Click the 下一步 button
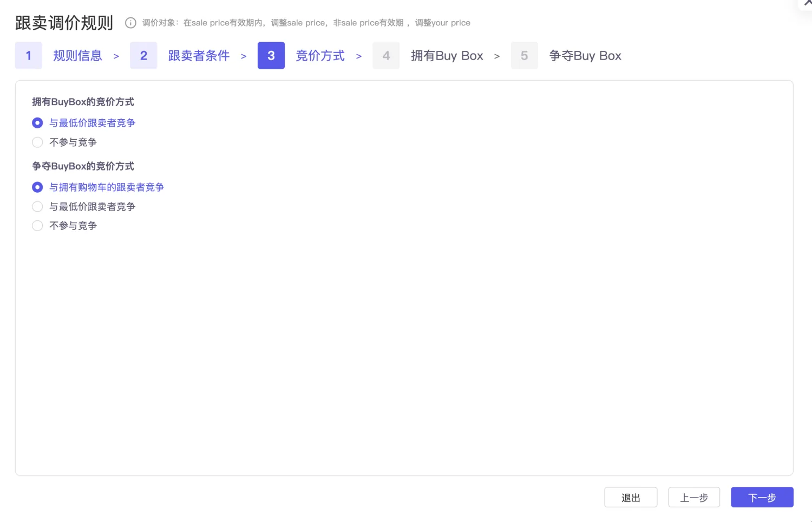812x522 pixels. click(x=762, y=497)
